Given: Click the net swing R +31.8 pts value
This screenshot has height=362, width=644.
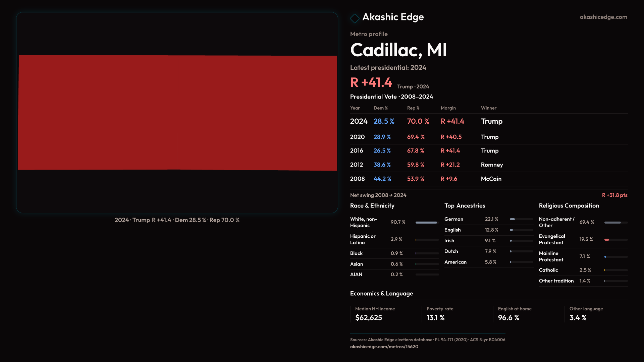Looking at the screenshot, I should click(x=614, y=195).
